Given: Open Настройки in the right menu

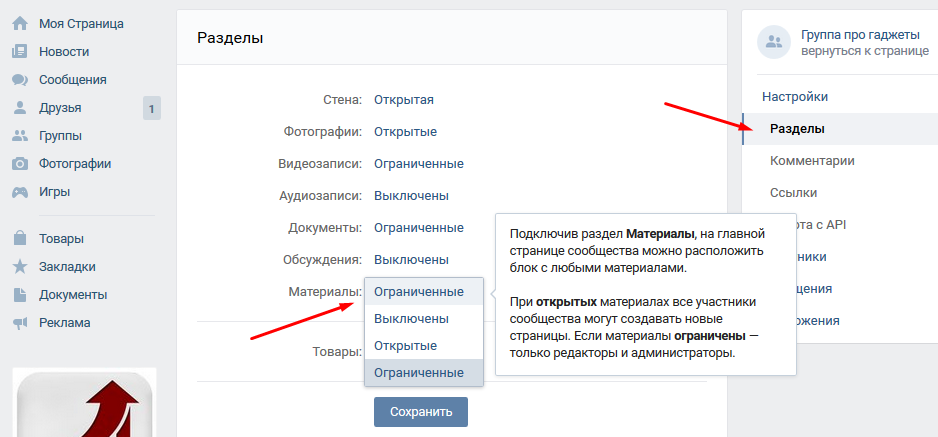Looking at the screenshot, I should 795,97.
